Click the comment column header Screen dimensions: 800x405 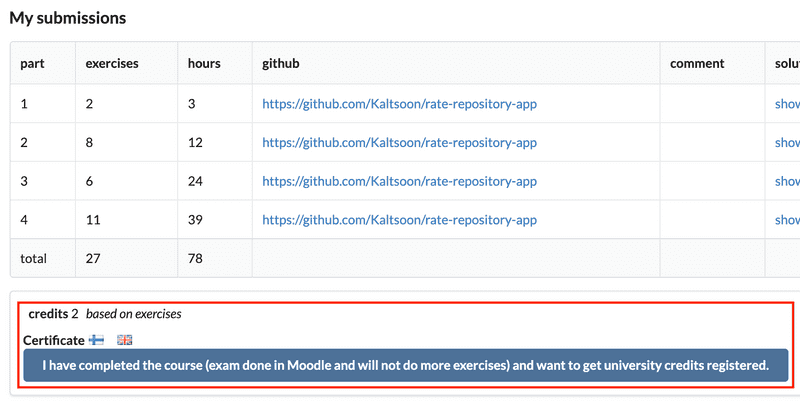(697, 64)
